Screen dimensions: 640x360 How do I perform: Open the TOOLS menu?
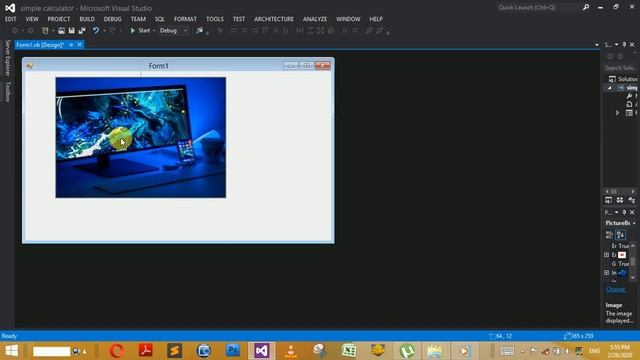point(215,19)
